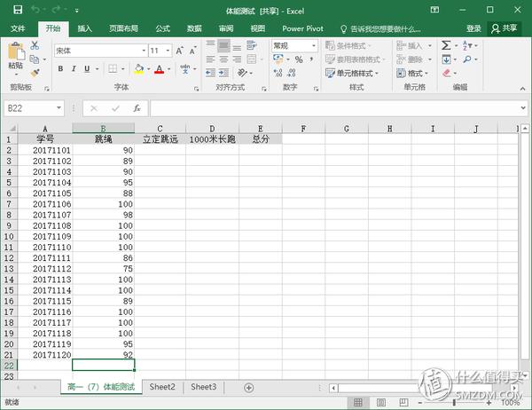This screenshot has height=410, width=532.
Task: Expand the number format dropdown 常规
Action: pyautogui.click(x=312, y=45)
